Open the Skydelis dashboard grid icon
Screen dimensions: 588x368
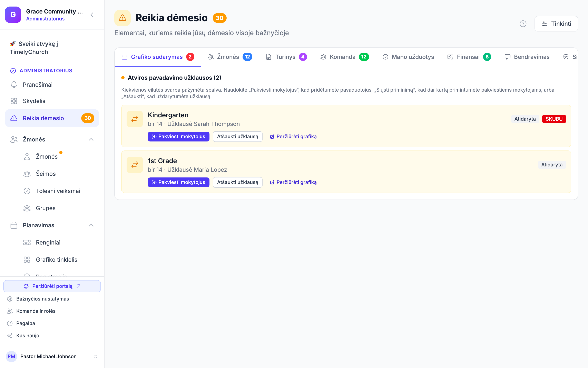[x=14, y=101]
